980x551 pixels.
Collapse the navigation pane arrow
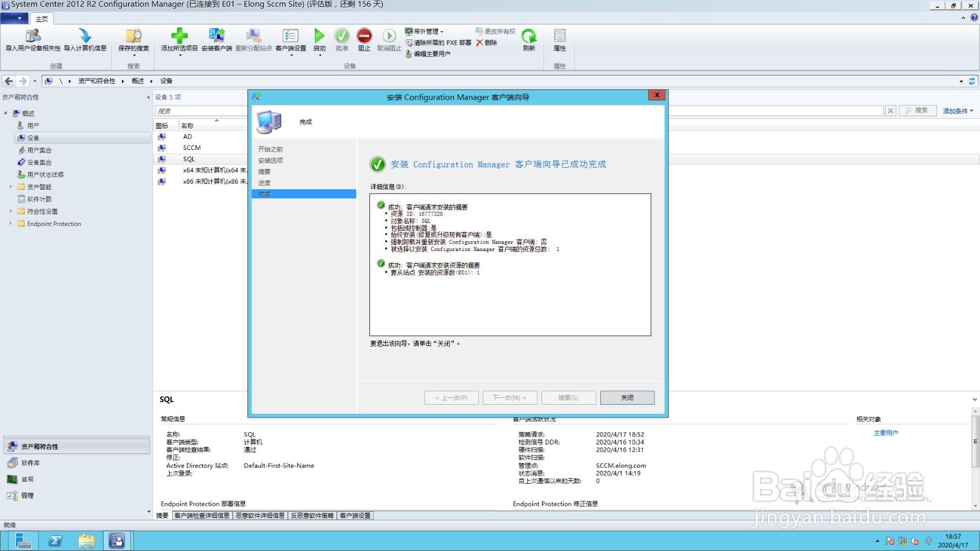click(148, 97)
